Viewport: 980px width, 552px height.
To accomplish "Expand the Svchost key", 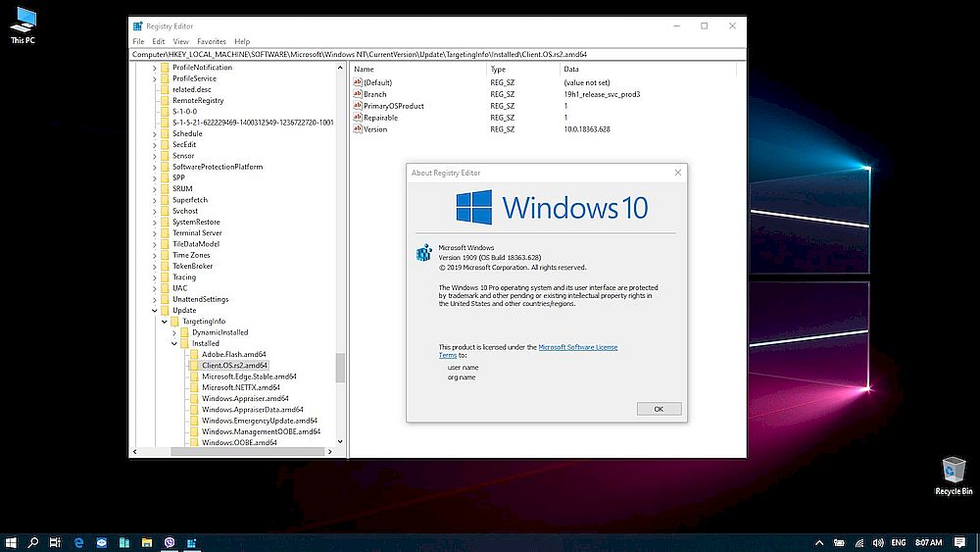I will 155,211.
